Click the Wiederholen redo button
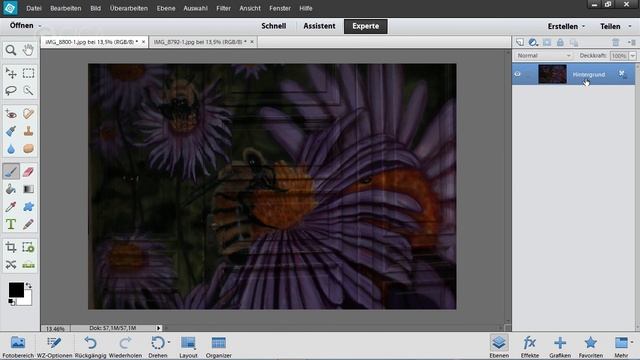The width and height of the screenshot is (640, 360). 125,347
